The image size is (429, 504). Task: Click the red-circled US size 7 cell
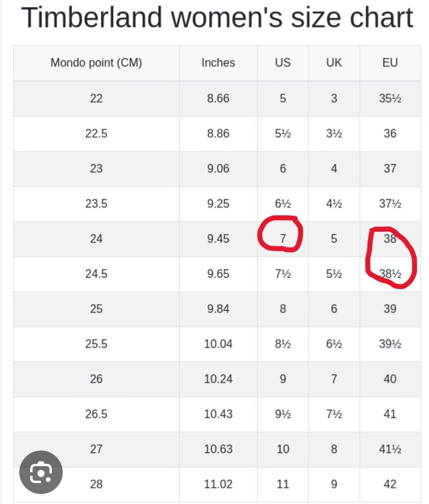coord(282,238)
